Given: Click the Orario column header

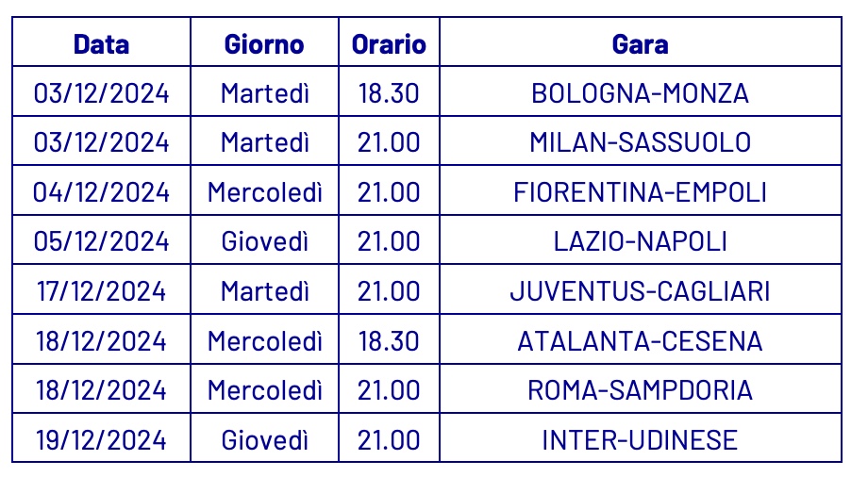Looking at the screenshot, I should click(389, 43).
